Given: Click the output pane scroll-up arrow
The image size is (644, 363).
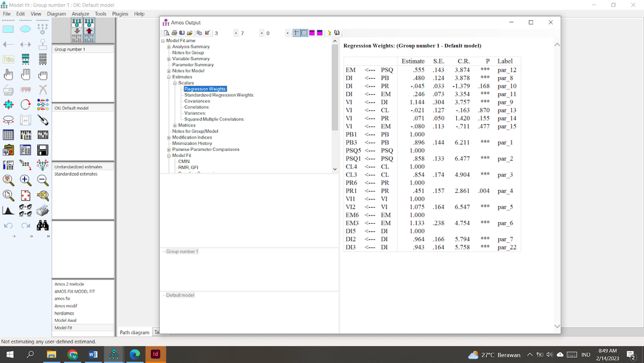Looking at the screenshot, I should (x=557, y=44).
